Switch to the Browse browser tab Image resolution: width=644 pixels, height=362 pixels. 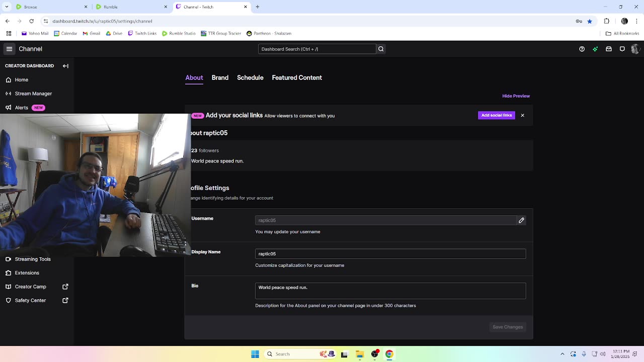[50, 7]
